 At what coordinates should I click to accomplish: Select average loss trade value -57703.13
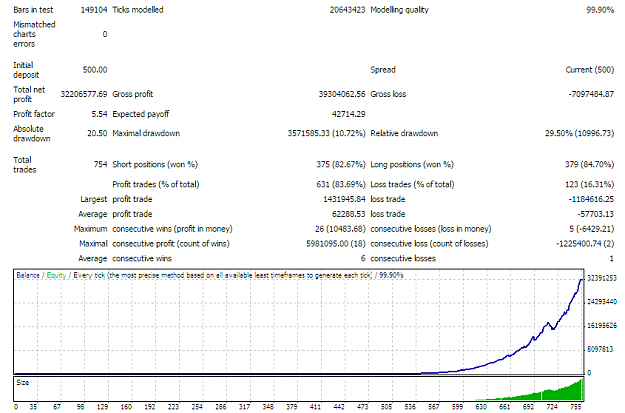[x=596, y=214]
